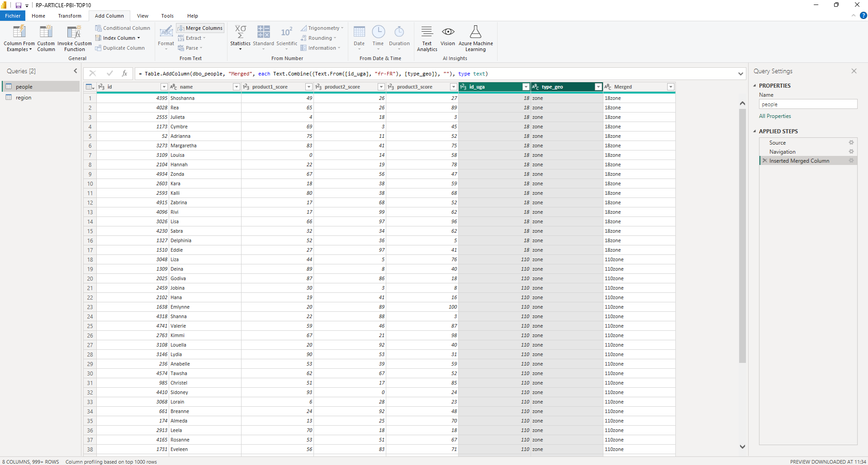Image resolution: width=868 pixels, height=465 pixels.
Task: Open the table menu icon in grid corner
Action: click(x=90, y=87)
